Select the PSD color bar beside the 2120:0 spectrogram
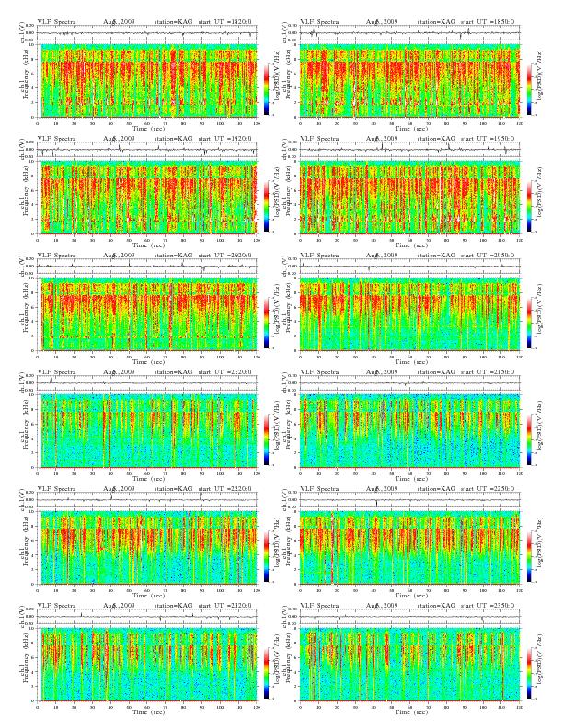Screen dimensions: 563x728 pyautogui.click(x=266, y=439)
